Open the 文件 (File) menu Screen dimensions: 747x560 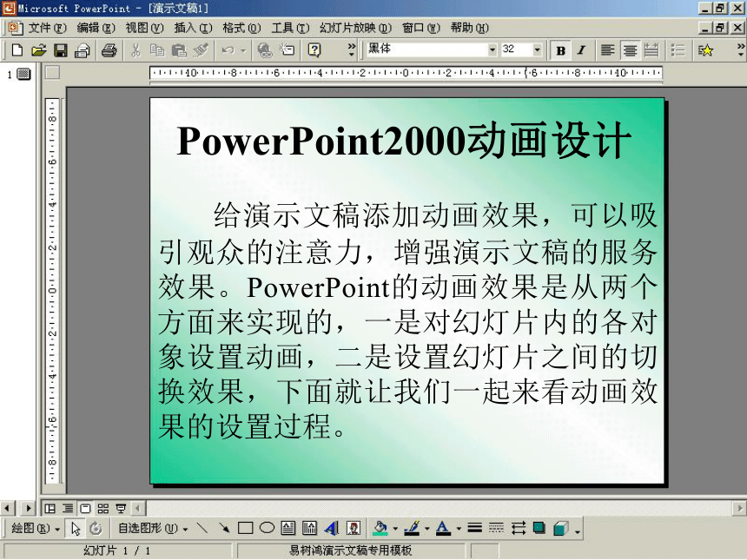click(47, 28)
